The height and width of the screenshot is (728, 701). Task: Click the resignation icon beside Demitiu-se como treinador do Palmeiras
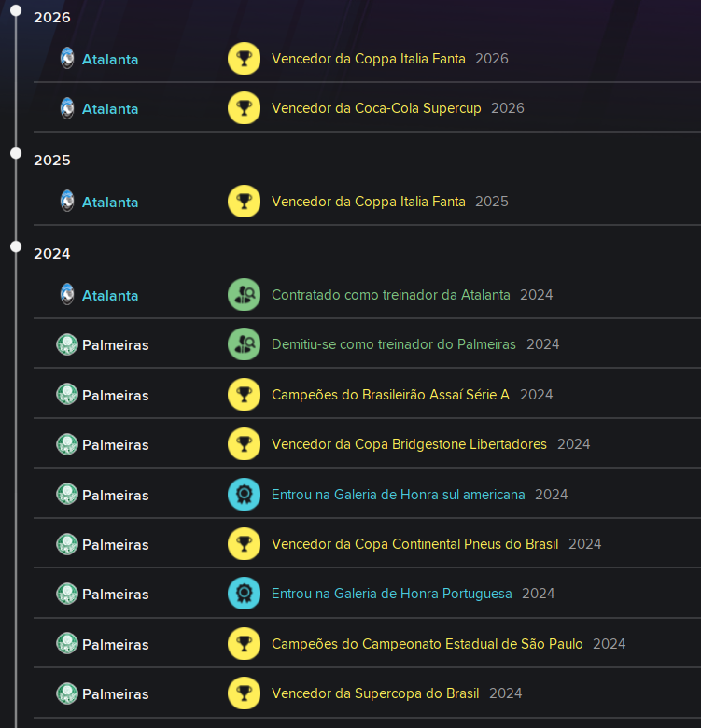click(x=244, y=344)
